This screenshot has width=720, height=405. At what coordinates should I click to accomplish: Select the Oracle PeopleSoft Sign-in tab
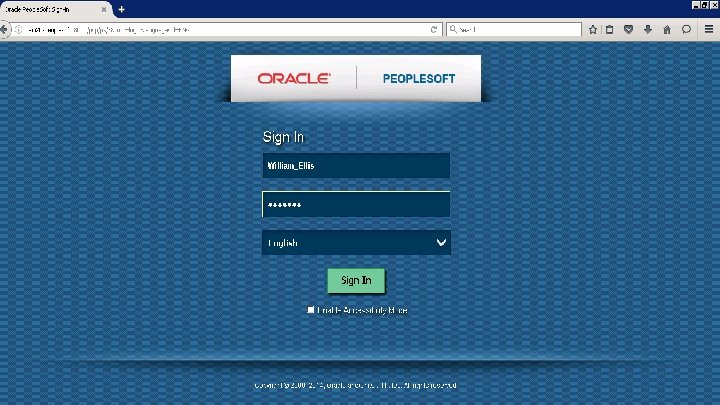(55, 9)
